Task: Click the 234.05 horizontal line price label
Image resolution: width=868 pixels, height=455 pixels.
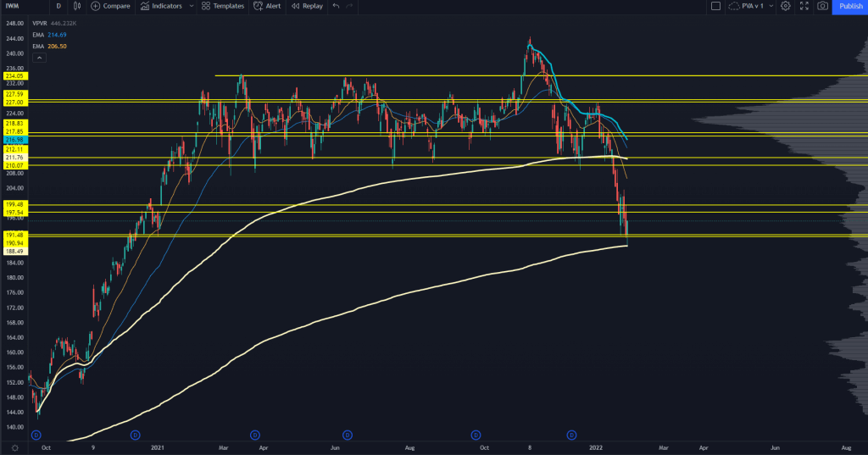Action: point(15,76)
